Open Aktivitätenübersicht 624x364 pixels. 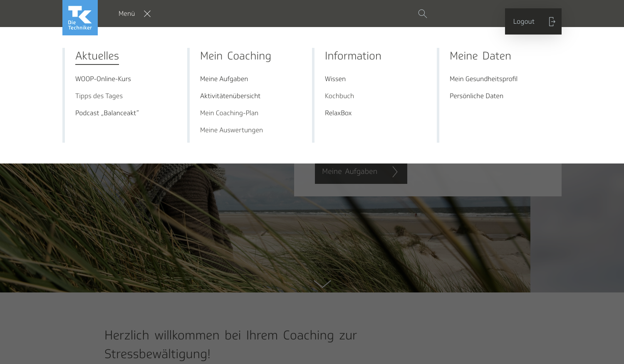pyautogui.click(x=230, y=96)
